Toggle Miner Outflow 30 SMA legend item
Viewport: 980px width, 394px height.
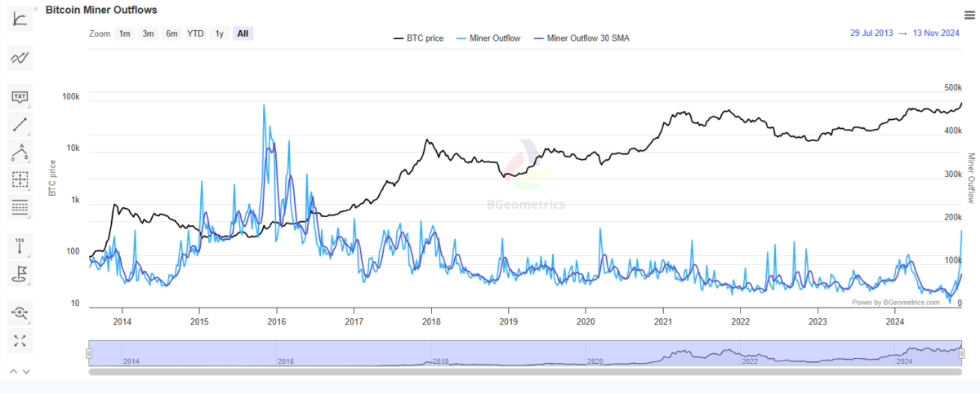tap(581, 38)
